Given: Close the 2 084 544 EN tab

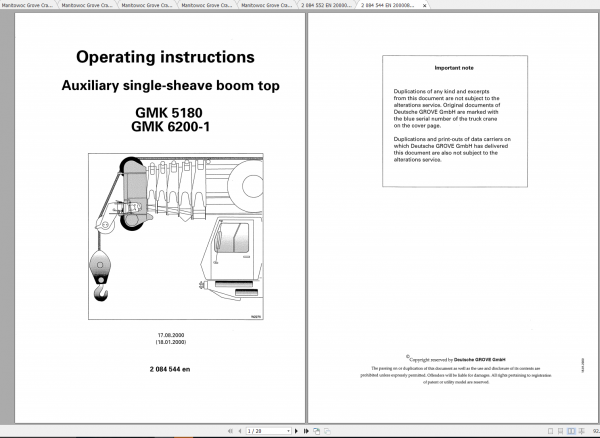Looking at the screenshot, I should (424, 6).
